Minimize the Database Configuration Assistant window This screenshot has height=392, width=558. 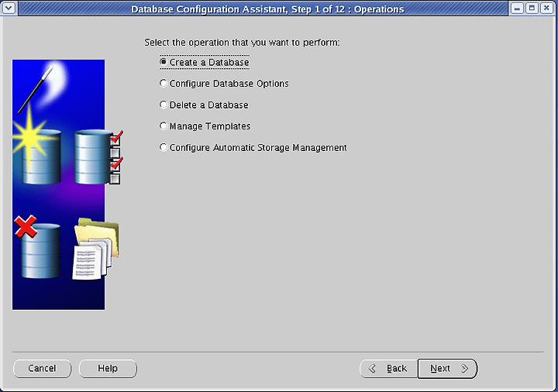click(x=517, y=8)
